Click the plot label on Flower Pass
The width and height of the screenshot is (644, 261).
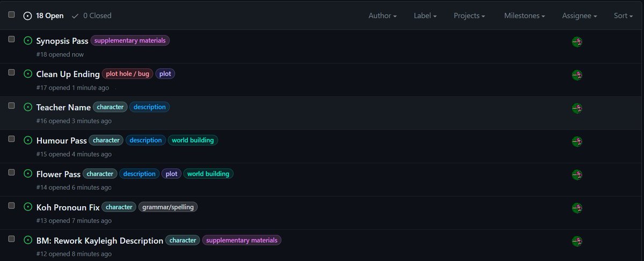171,174
